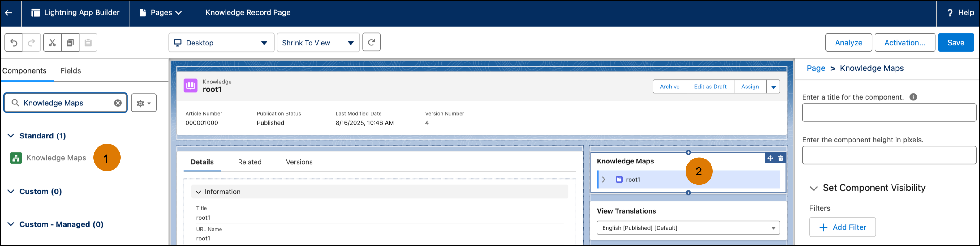Select the Details tab
This screenshot has width=980, height=246.
(x=202, y=162)
